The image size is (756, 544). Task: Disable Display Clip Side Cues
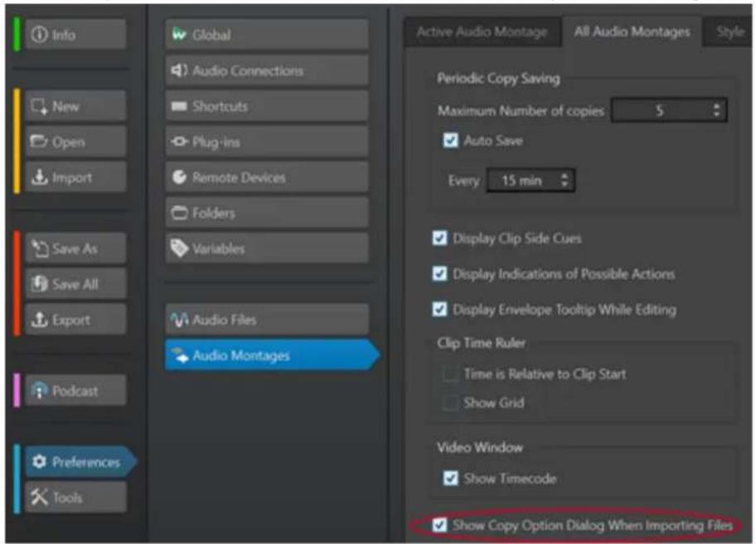(439, 238)
